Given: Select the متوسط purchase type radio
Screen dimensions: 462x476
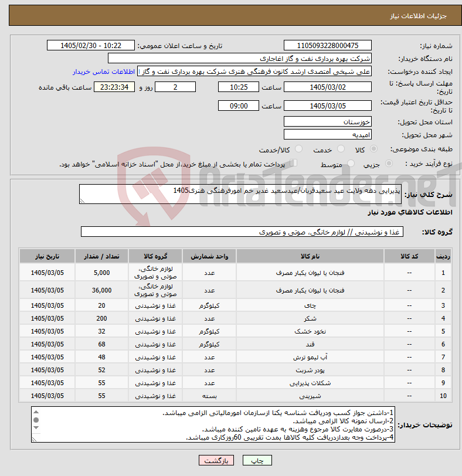Looking at the screenshot, I should (351, 164).
